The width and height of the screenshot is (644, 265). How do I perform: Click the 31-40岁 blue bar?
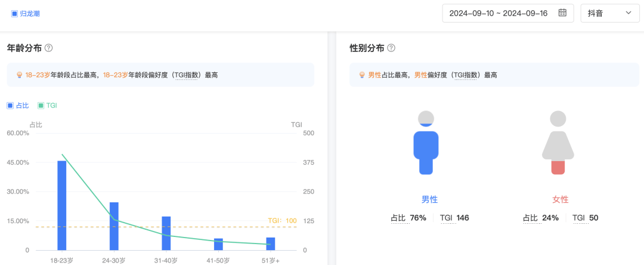(166, 233)
